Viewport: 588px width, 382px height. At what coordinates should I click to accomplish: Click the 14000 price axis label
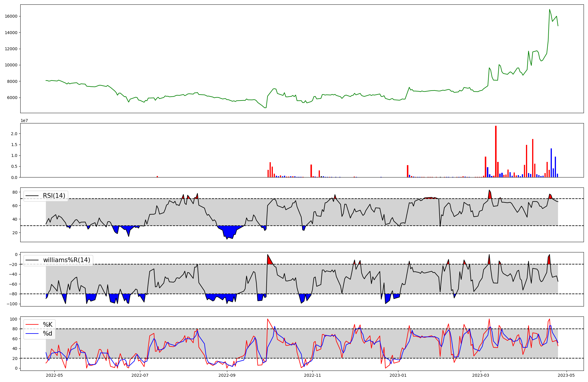[11, 33]
